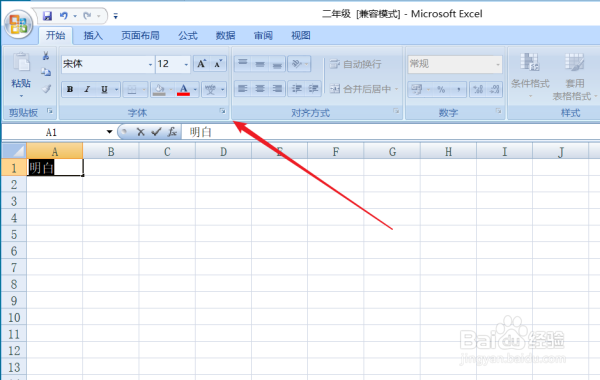600x380 pixels.
Task: Center text horizontally
Action: [x=260, y=89]
